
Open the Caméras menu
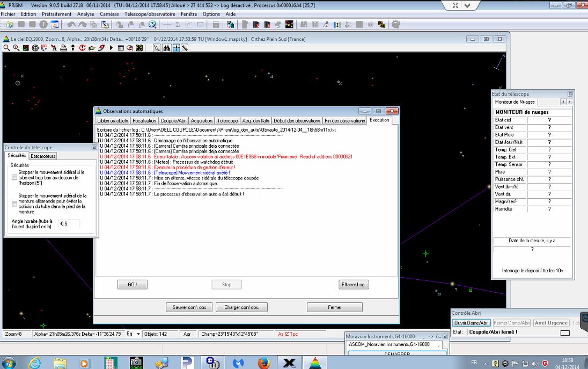(109, 14)
